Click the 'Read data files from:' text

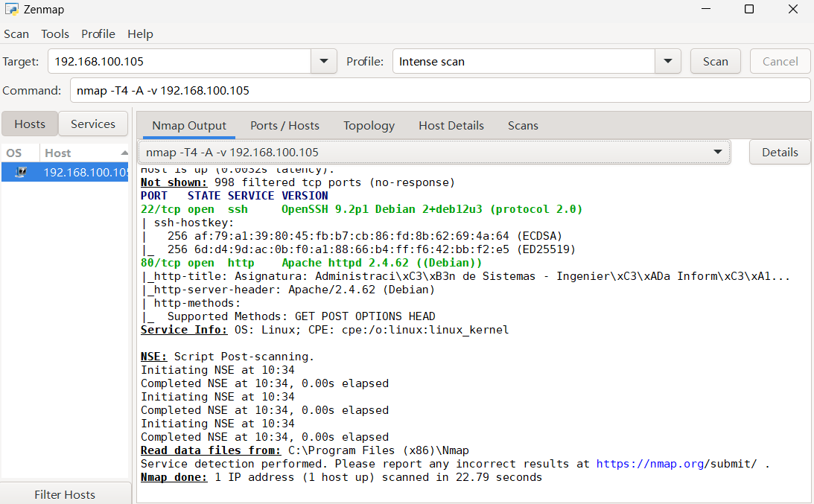211,450
